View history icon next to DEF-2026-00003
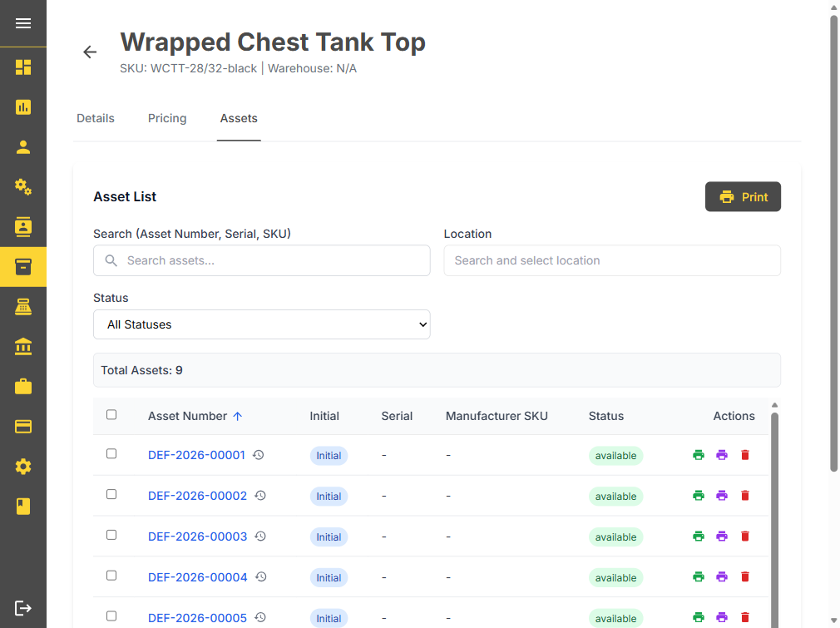 (x=260, y=537)
